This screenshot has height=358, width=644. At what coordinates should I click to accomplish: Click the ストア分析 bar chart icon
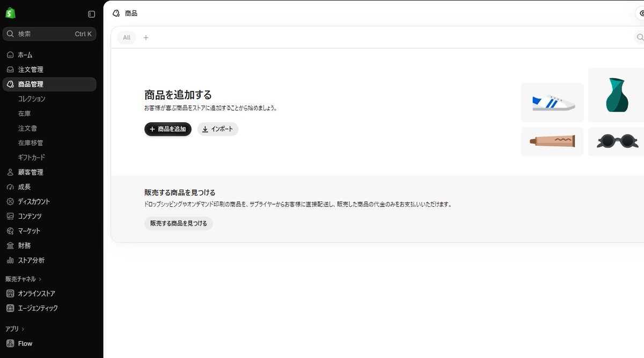10,260
